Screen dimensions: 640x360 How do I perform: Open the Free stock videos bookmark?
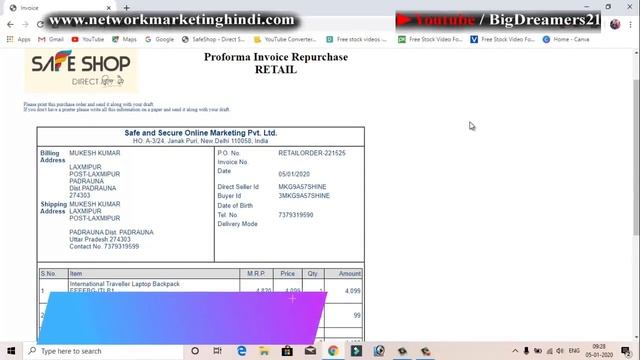[x=356, y=39]
